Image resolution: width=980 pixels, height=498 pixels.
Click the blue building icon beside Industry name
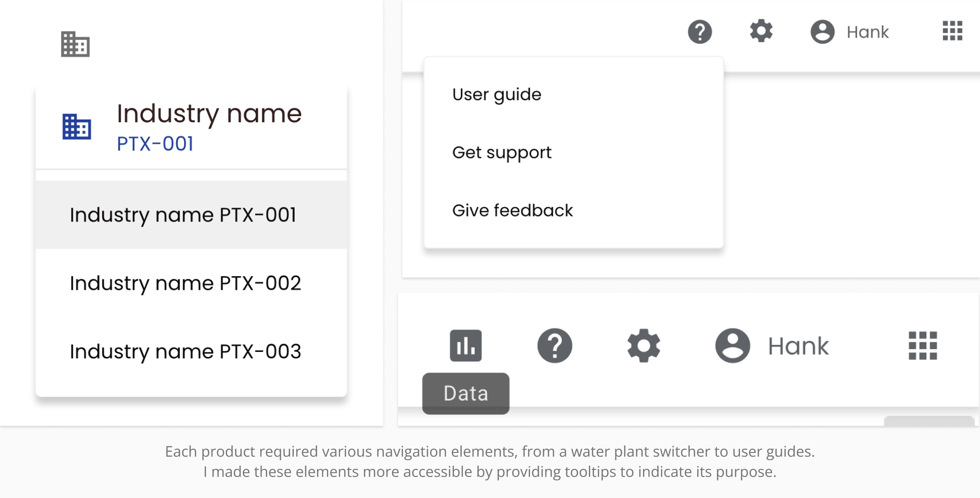click(x=77, y=126)
